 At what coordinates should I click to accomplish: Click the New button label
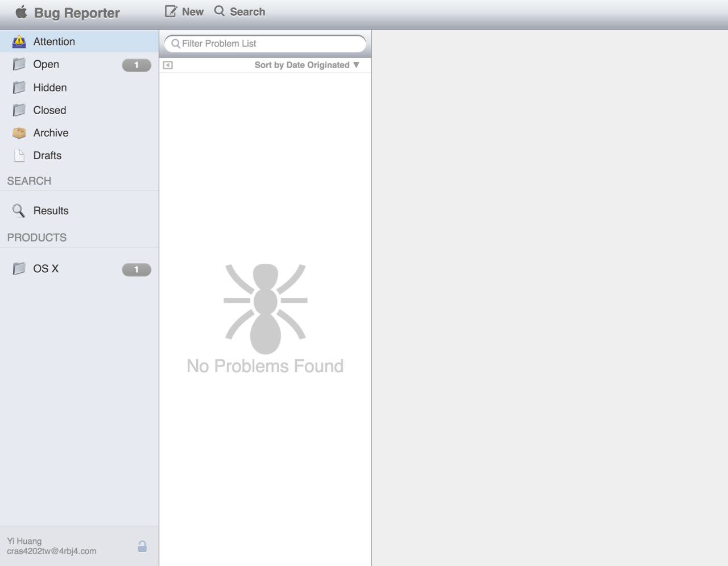click(193, 12)
